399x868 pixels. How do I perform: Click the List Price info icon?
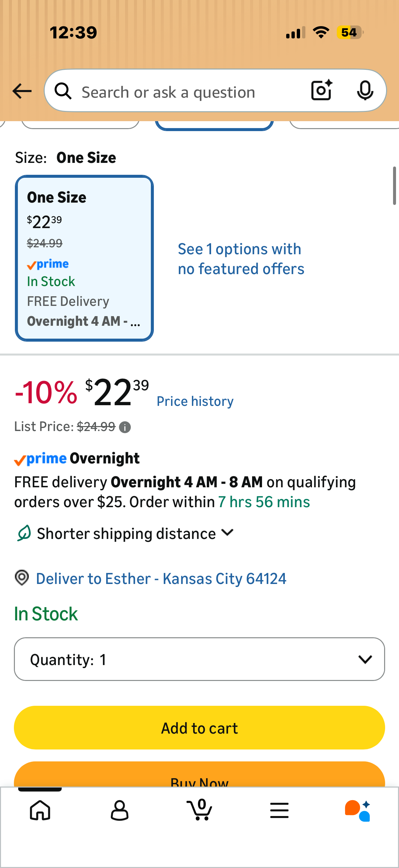coord(125,427)
